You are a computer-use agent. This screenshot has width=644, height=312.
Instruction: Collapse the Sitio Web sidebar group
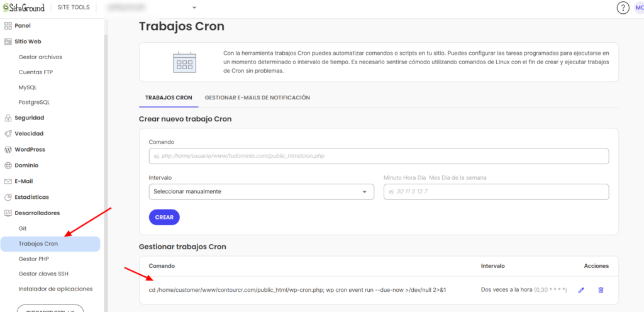click(27, 42)
